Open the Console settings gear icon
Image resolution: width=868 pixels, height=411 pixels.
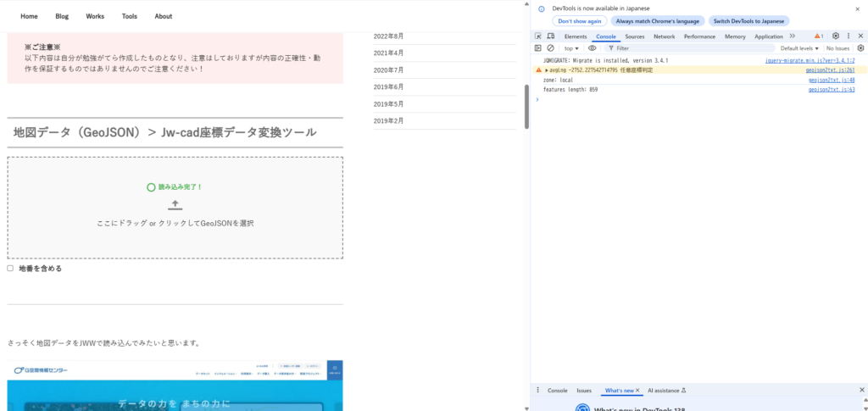[860, 48]
